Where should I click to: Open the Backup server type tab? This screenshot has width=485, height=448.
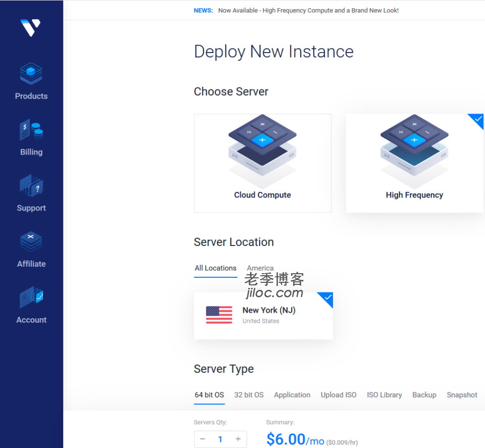click(x=424, y=395)
